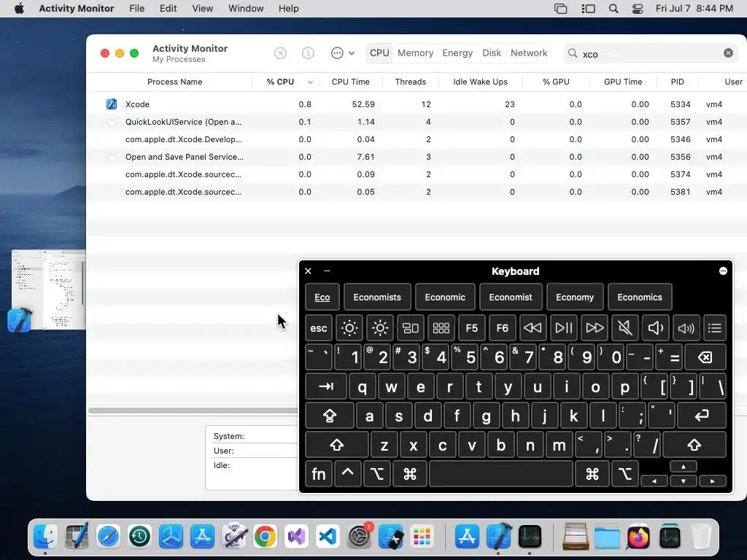Open the Window menu
Viewport: 747px width, 560px height.
(246, 9)
